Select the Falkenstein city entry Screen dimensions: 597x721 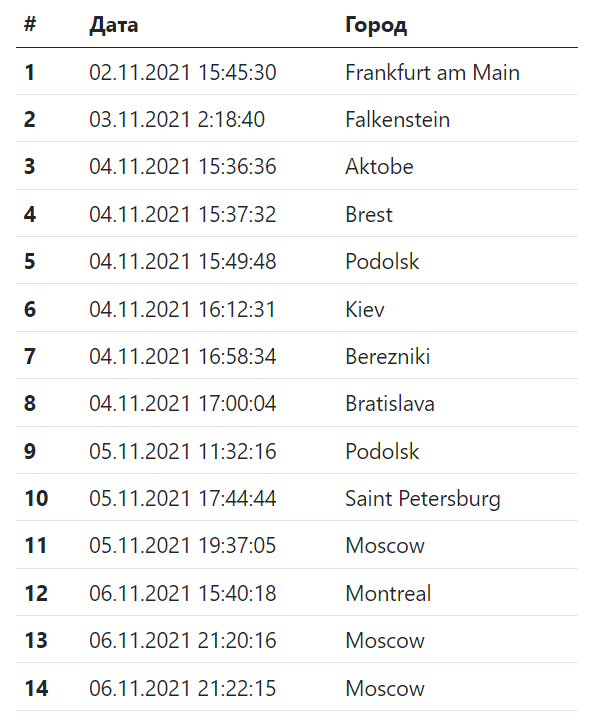(397, 120)
